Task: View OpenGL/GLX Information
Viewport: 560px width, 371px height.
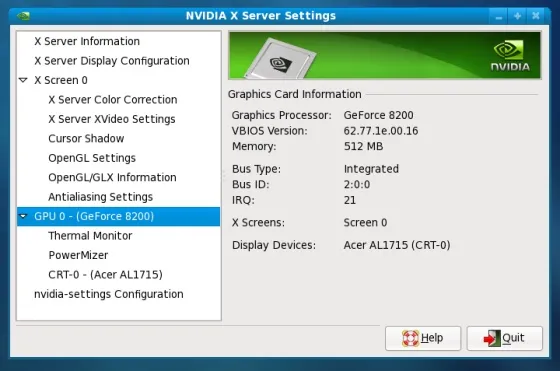Action: click(112, 177)
